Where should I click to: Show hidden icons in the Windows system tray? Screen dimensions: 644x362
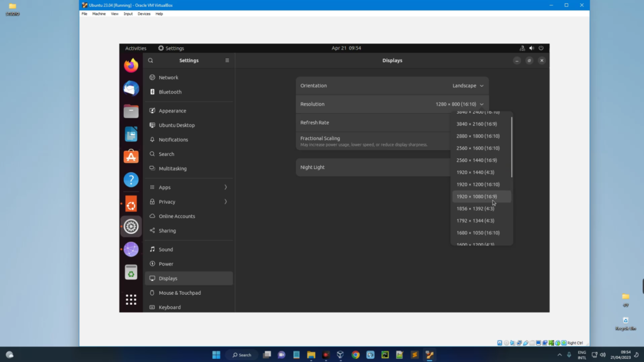[x=559, y=354]
